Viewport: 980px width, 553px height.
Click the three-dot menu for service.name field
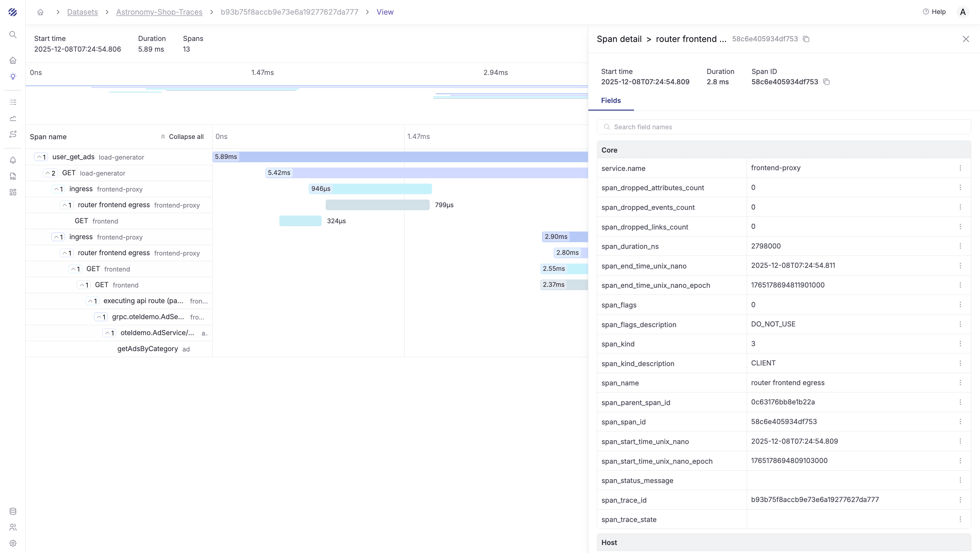960,168
